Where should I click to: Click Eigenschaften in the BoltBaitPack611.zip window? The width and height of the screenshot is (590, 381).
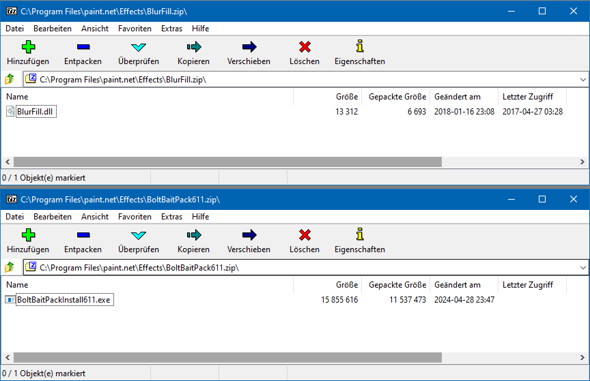point(360,241)
